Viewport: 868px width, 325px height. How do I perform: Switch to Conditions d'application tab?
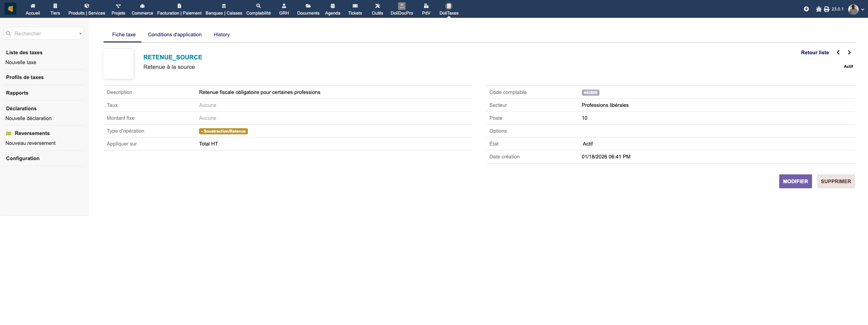[x=175, y=35]
